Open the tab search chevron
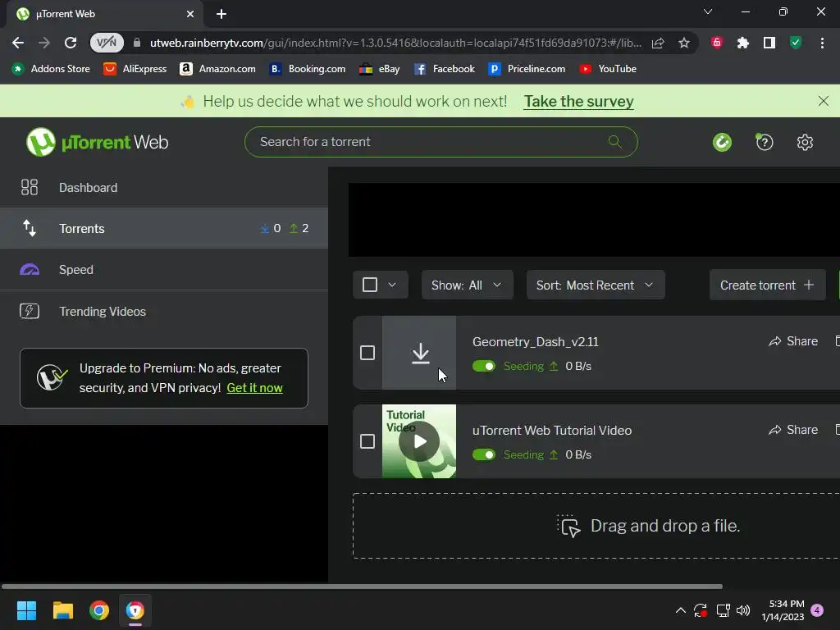840x630 pixels. tap(708, 11)
